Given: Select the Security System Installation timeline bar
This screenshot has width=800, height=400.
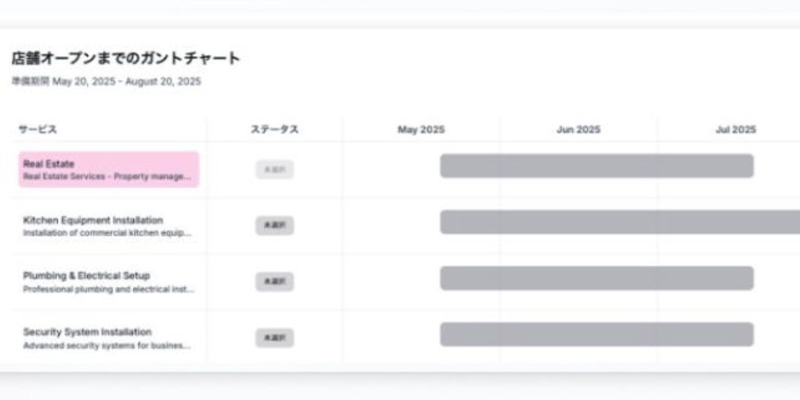Looking at the screenshot, I should point(596,334).
